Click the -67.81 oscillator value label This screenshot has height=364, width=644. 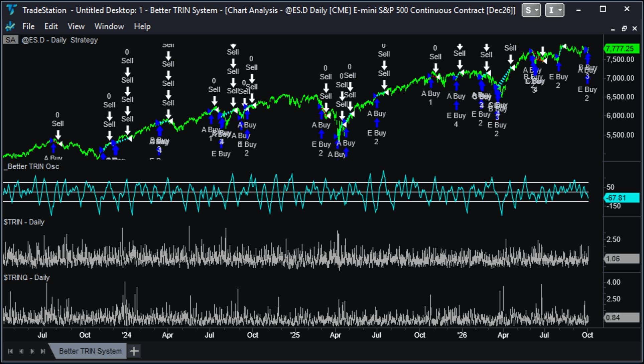click(621, 198)
